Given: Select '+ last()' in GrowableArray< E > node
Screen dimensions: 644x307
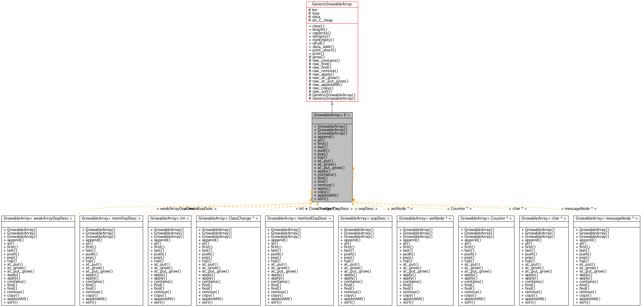Looking at the screenshot, I should click(320, 147).
